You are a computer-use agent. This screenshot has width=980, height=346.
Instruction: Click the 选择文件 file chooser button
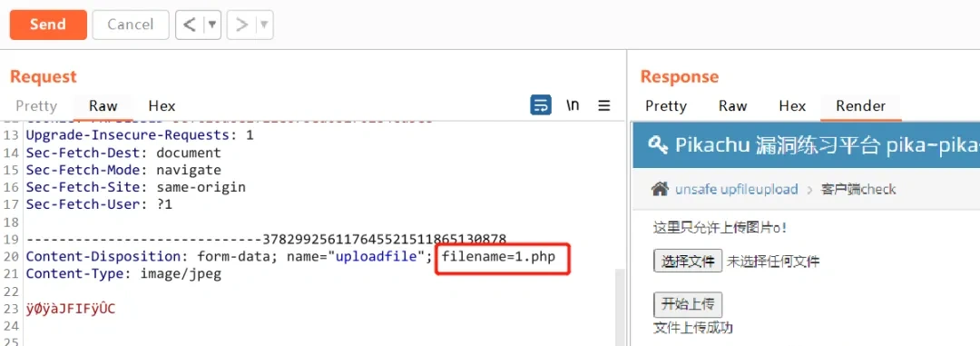pyautogui.click(x=688, y=261)
